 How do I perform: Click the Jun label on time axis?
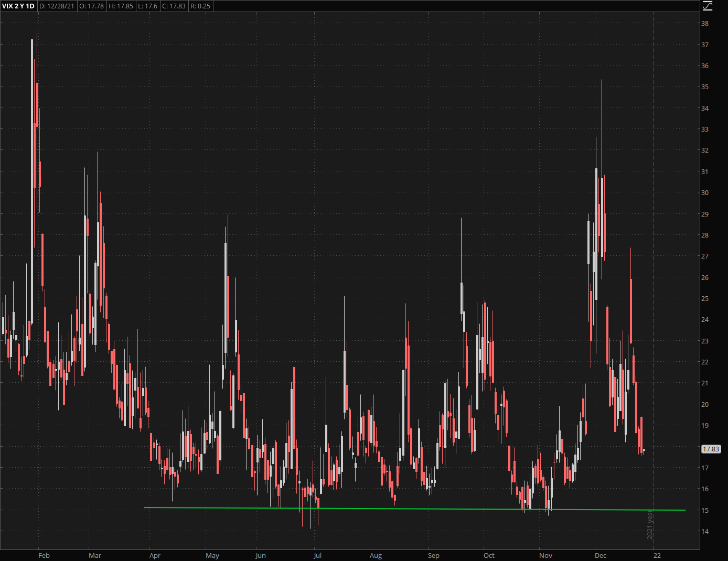click(261, 555)
